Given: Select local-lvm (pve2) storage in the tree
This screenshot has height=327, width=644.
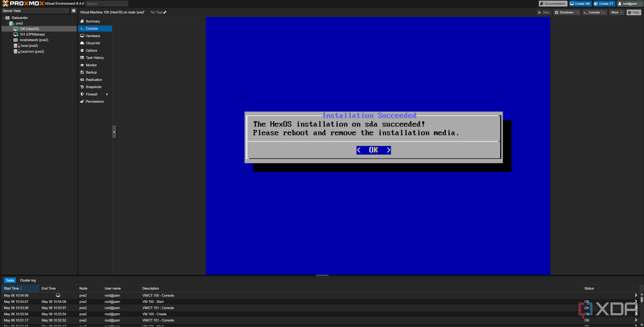Looking at the screenshot, I should coord(39,52).
